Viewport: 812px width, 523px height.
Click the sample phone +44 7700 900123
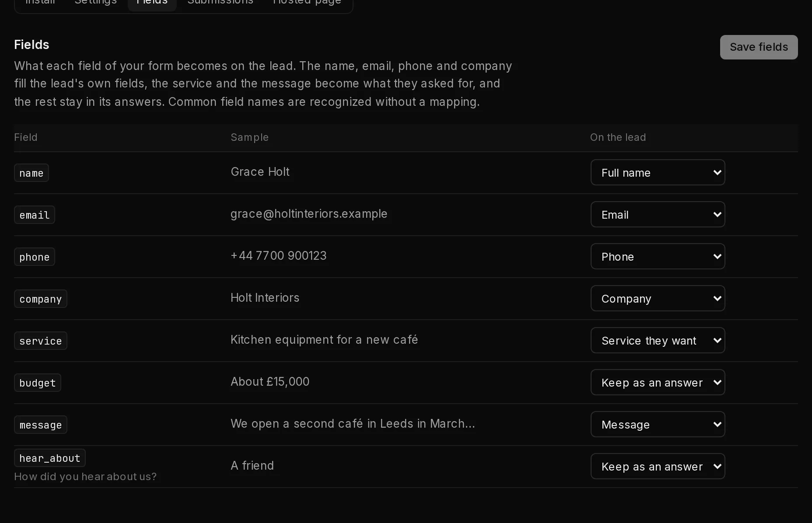(x=278, y=256)
